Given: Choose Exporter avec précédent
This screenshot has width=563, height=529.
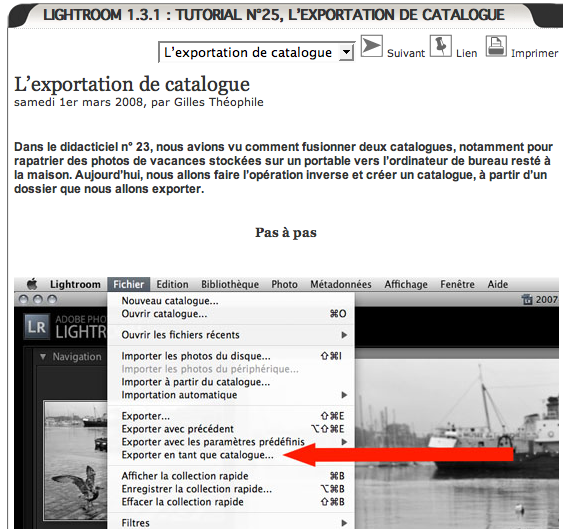Looking at the screenshot, I should [231, 429].
